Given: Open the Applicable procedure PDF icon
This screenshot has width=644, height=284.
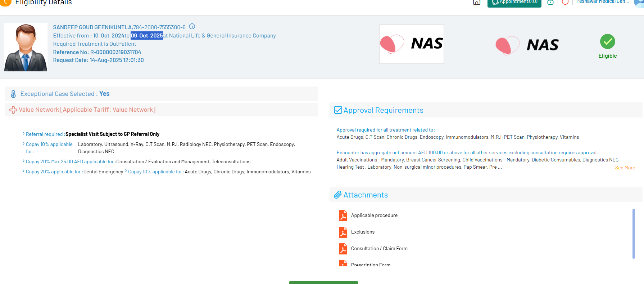Looking at the screenshot, I should 343,216.
